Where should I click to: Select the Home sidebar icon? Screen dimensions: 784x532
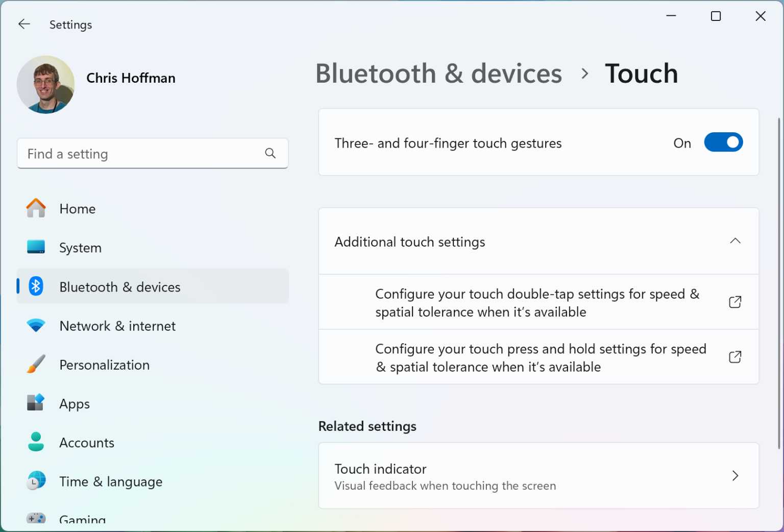coord(36,208)
